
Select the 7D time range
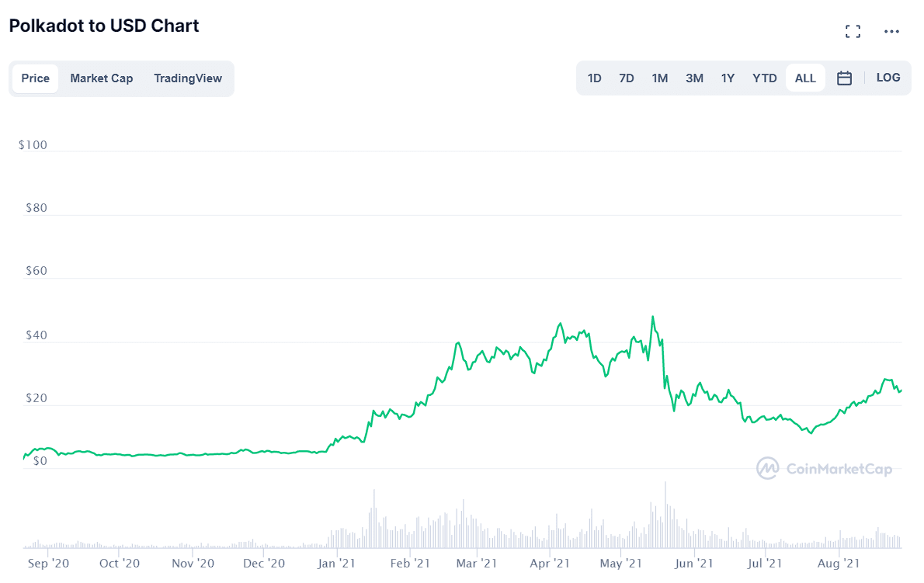coord(627,78)
